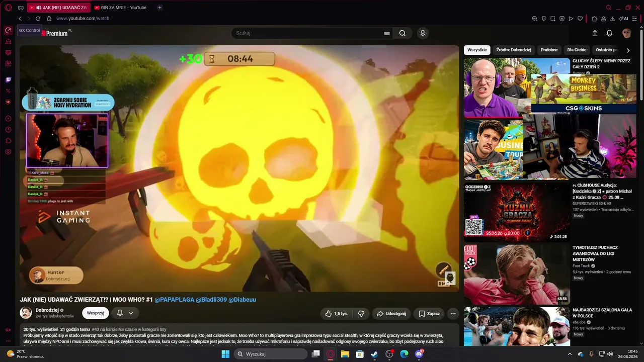This screenshot has height=362, width=644.
Task: Open the @Bladii309 channel link
Action: (211, 300)
